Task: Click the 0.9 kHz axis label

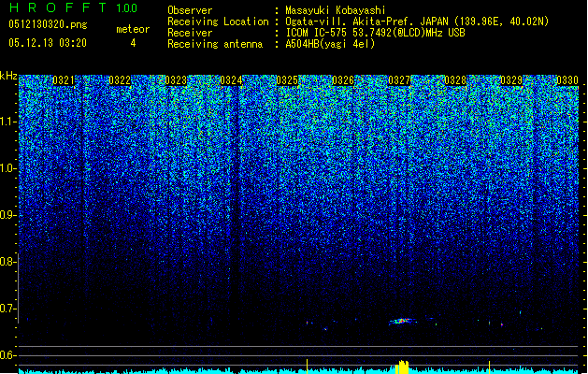Action: point(7,215)
